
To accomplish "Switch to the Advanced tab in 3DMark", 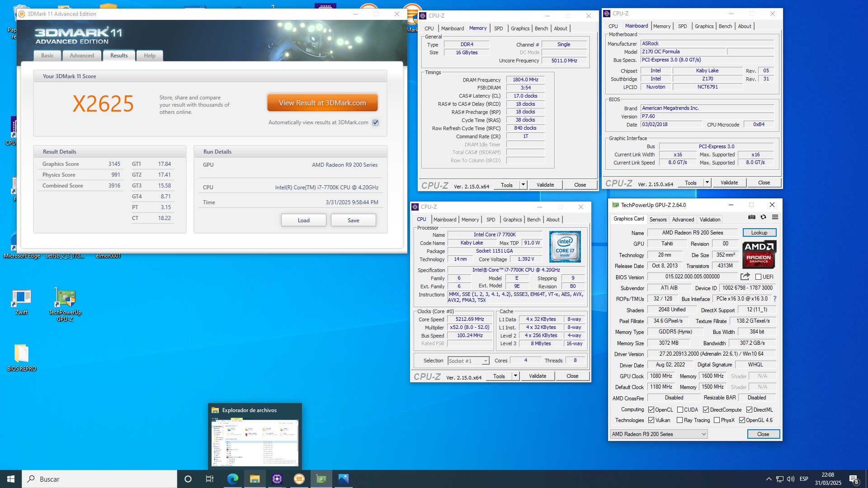I will [x=82, y=56].
